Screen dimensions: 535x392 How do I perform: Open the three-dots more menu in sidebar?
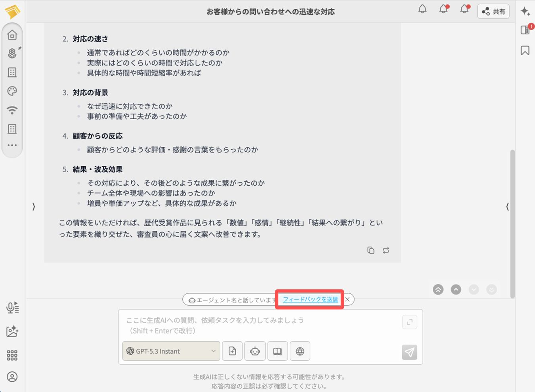(x=12, y=145)
